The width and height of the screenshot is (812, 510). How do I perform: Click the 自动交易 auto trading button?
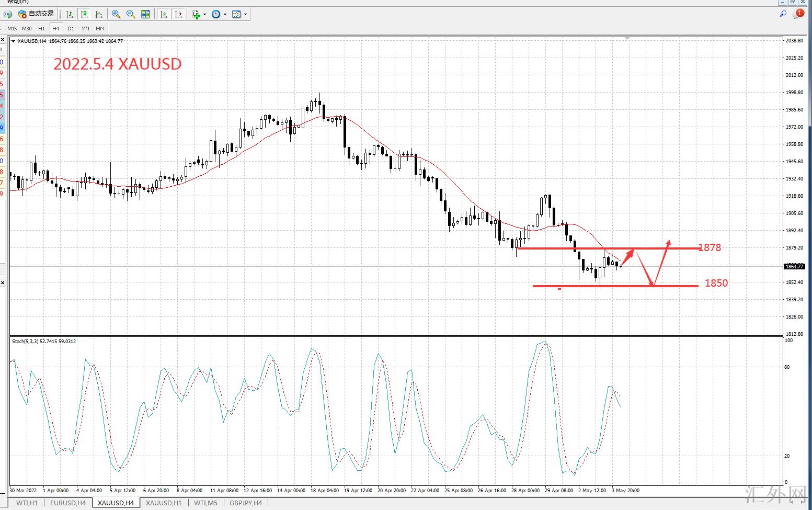pos(36,14)
